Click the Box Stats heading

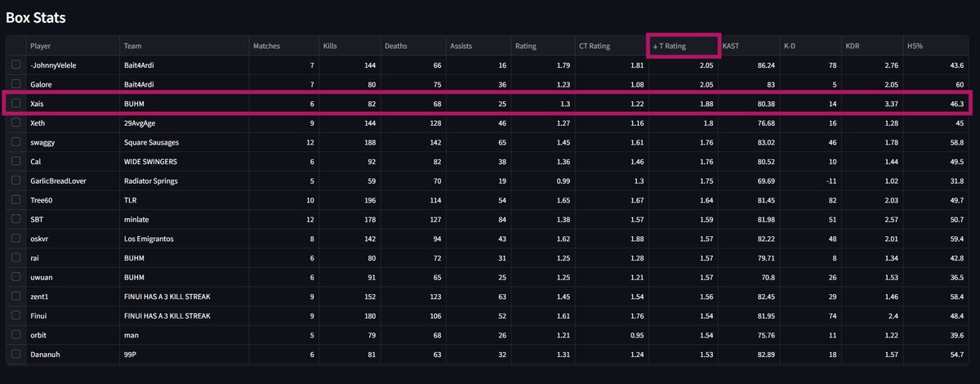point(36,16)
